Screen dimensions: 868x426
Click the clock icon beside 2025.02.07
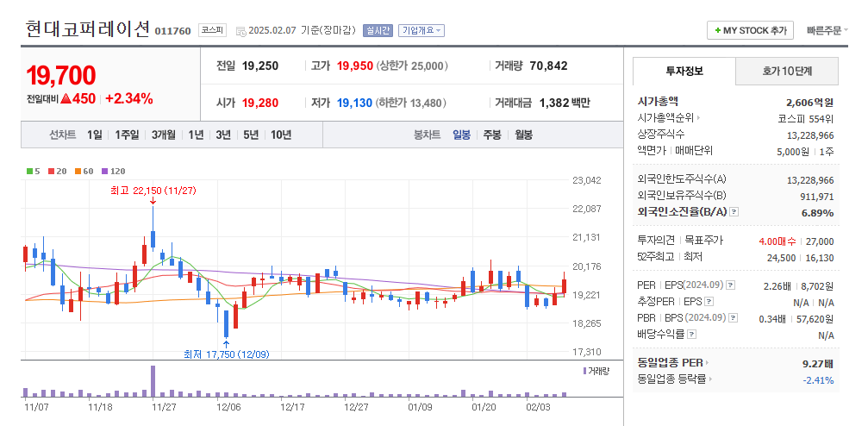coord(241,31)
